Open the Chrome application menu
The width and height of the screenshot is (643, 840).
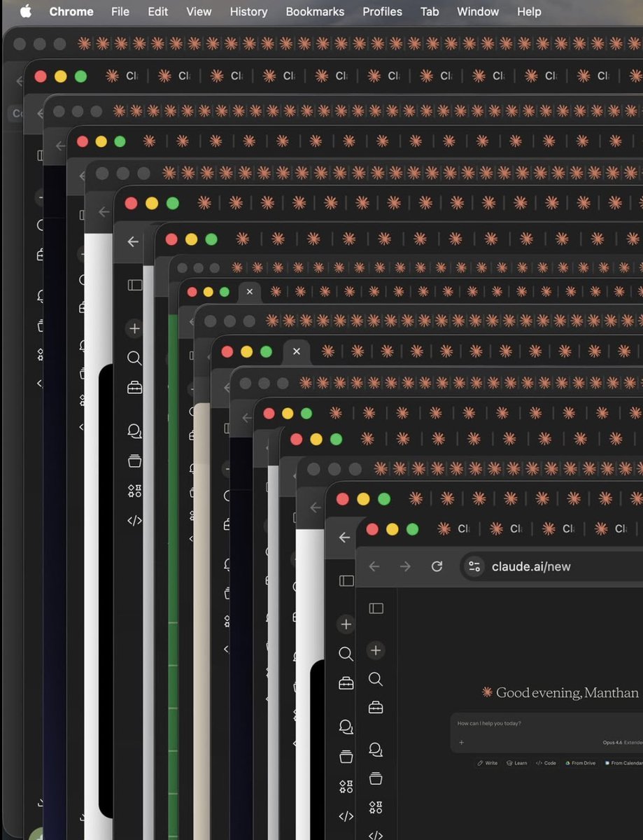(71, 11)
